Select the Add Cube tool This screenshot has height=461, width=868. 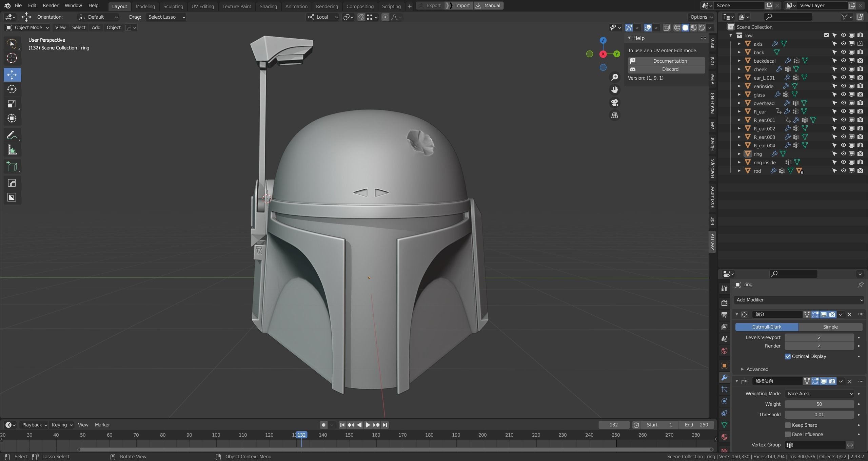(x=12, y=167)
